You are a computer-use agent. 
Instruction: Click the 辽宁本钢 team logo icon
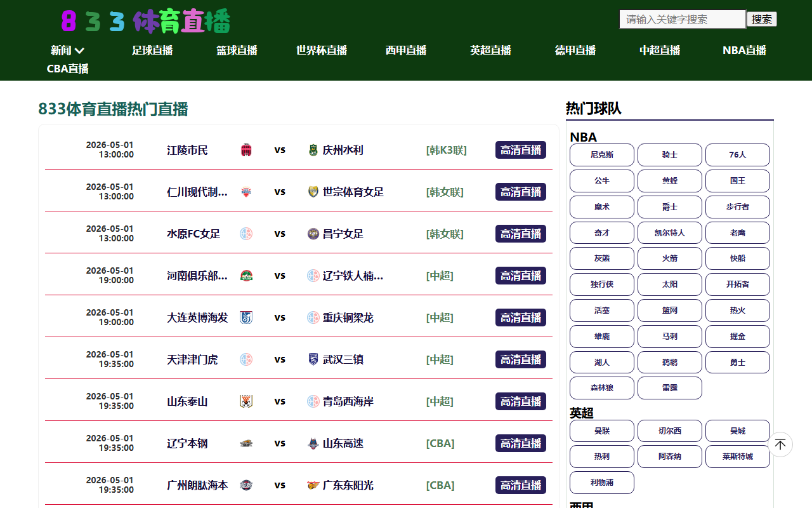pos(246,443)
